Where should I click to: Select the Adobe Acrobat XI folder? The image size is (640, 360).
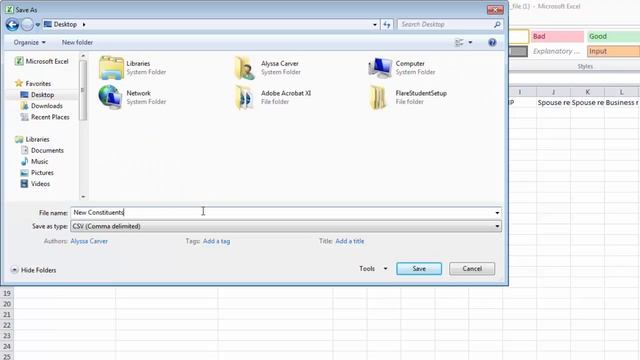point(273,97)
